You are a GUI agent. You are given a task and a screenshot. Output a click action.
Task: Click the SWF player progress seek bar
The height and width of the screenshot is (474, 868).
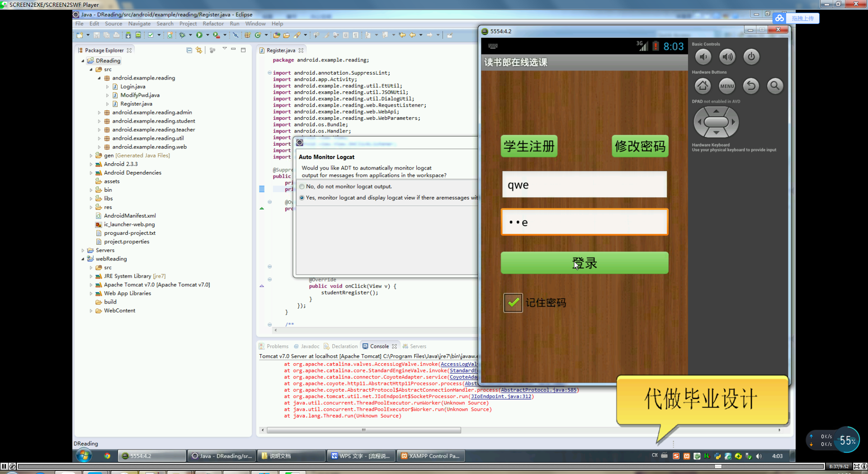point(420,466)
